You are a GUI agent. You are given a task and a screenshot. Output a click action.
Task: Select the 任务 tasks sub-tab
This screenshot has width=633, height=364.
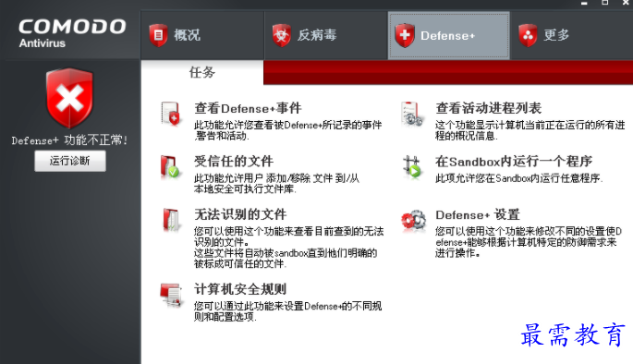tap(202, 73)
